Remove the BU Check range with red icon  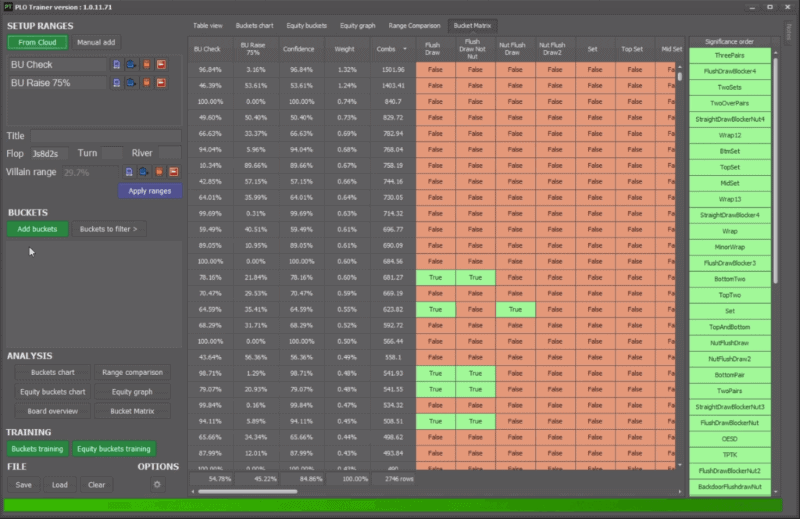click(x=161, y=64)
